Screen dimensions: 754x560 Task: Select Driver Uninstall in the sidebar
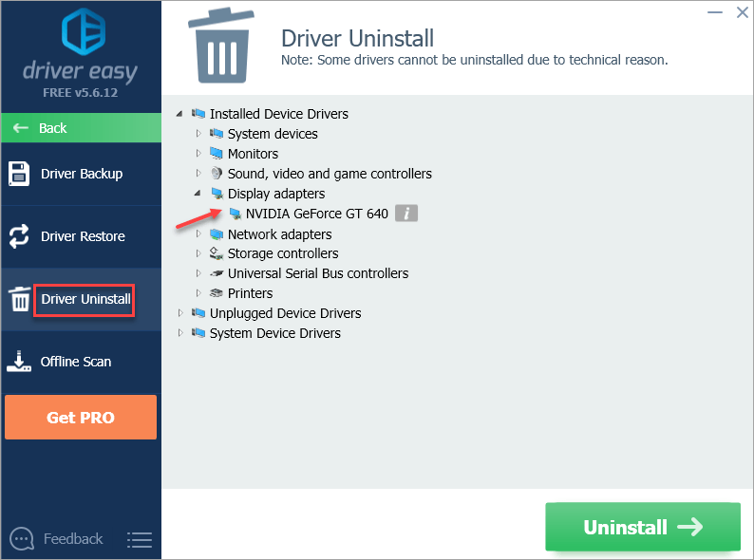(x=82, y=299)
